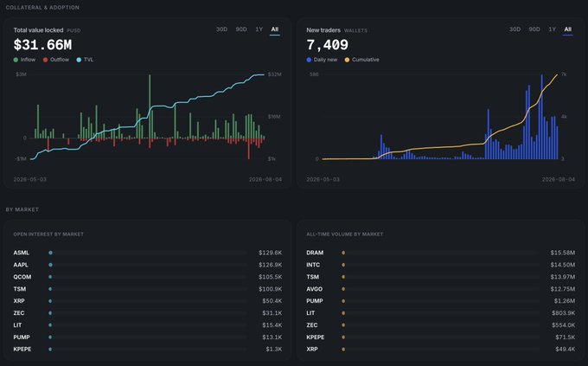This screenshot has width=588, height=366.
Task: Click the AAPL open interest row label
Action: pyautogui.click(x=21, y=265)
